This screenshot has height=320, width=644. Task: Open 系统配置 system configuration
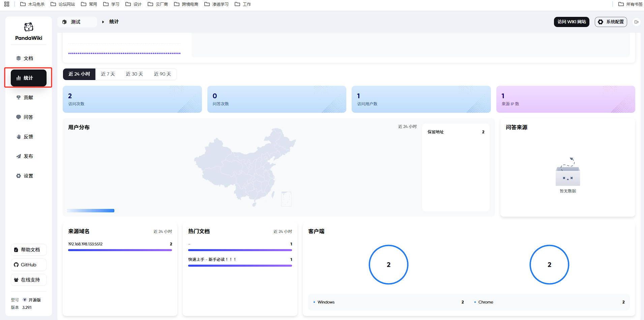(611, 22)
